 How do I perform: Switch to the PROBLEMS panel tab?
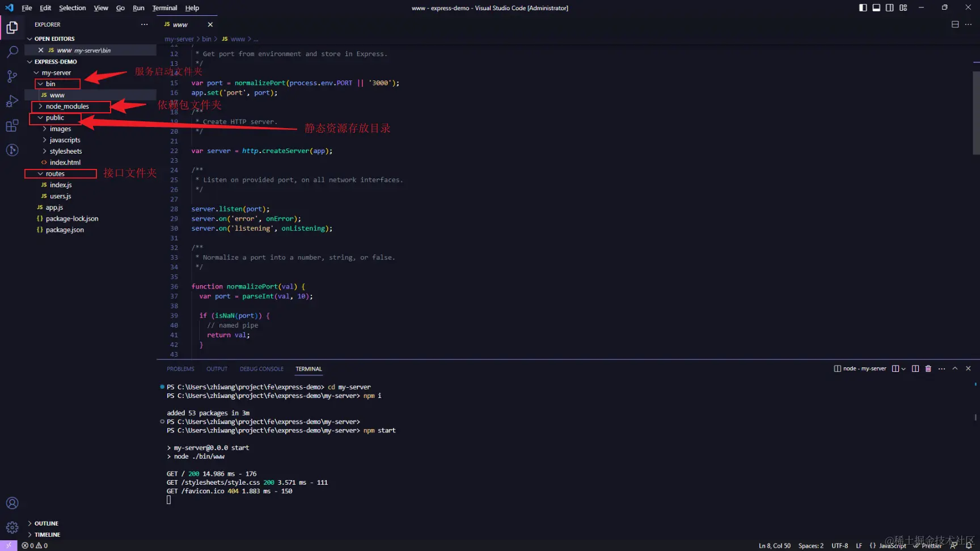point(180,368)
